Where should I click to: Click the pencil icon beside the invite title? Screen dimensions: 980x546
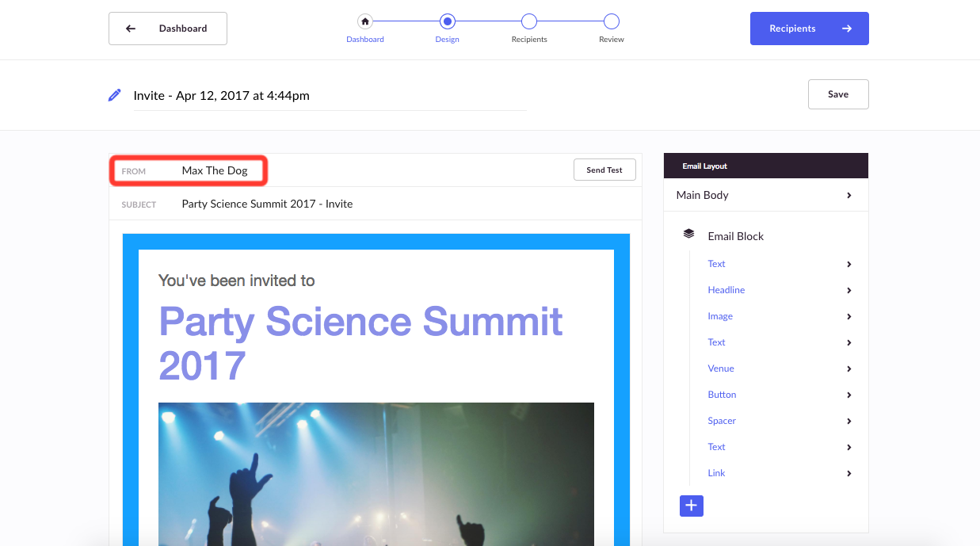(115, 95)
